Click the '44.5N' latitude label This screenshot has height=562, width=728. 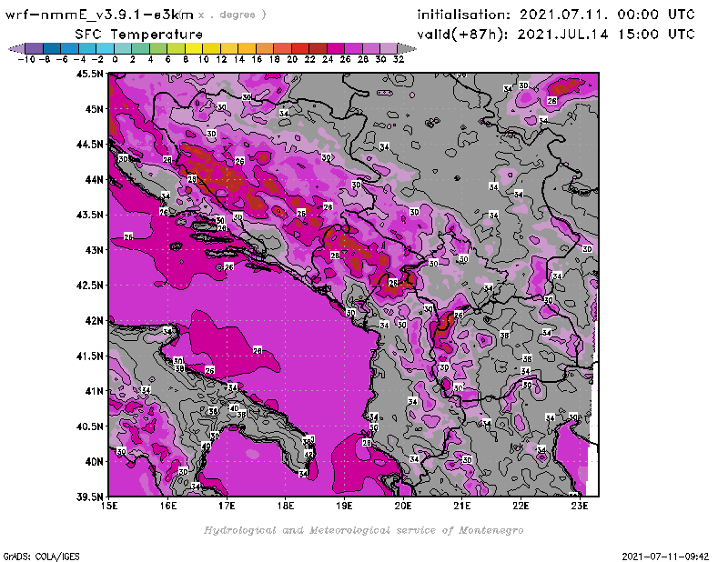tap(90, 145)
